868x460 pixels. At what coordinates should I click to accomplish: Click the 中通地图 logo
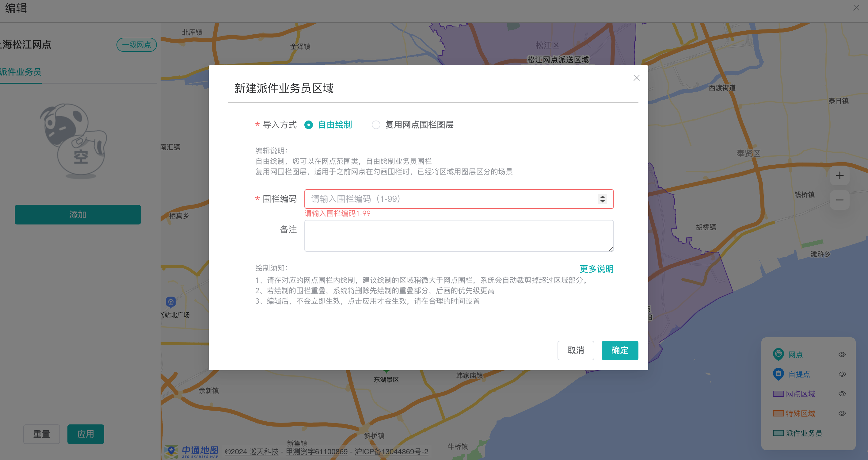click(191, 451)
